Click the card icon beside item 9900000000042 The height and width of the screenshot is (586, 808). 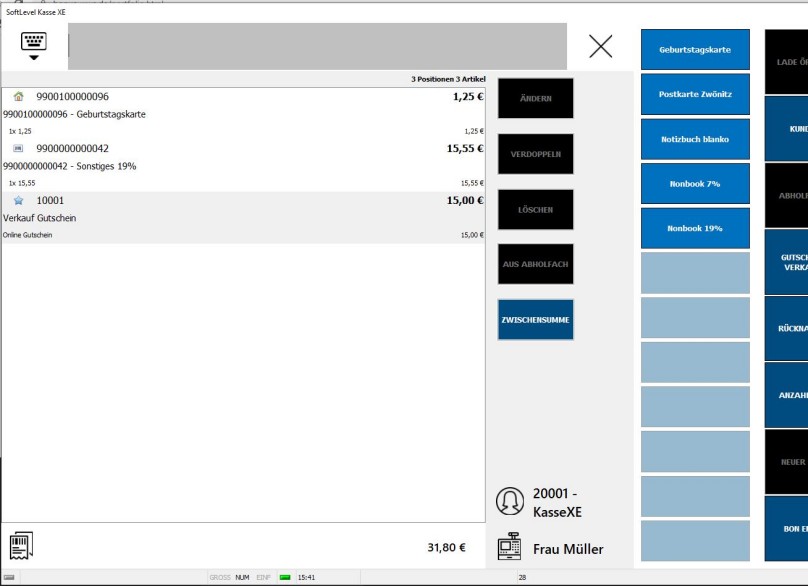tap(19, 149)
